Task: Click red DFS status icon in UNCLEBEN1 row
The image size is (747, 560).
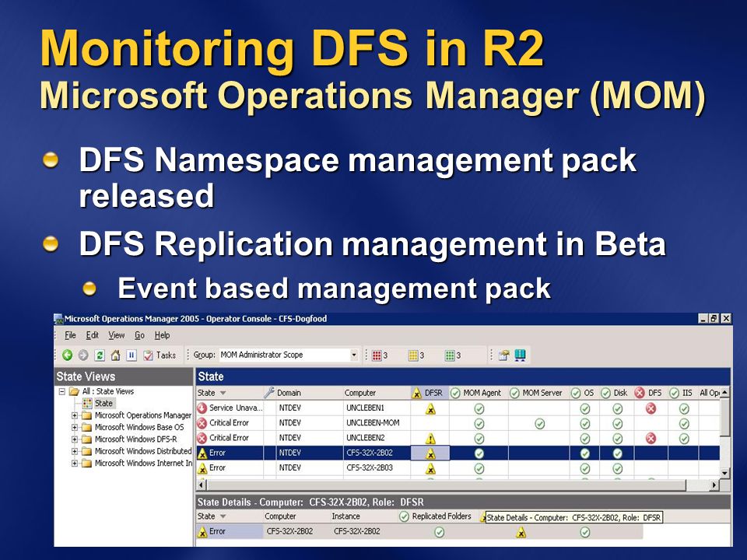Action: 651,408
